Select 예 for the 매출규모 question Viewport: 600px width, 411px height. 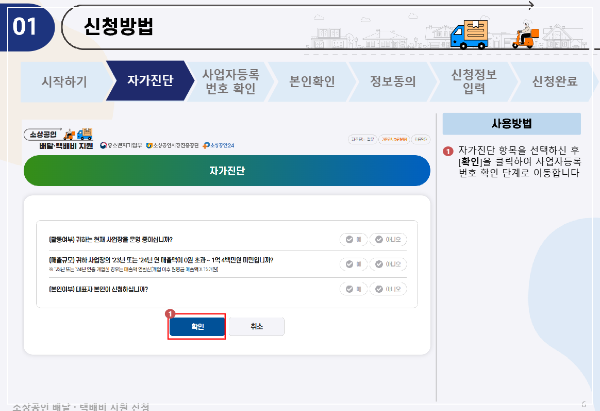pos(354,264)
